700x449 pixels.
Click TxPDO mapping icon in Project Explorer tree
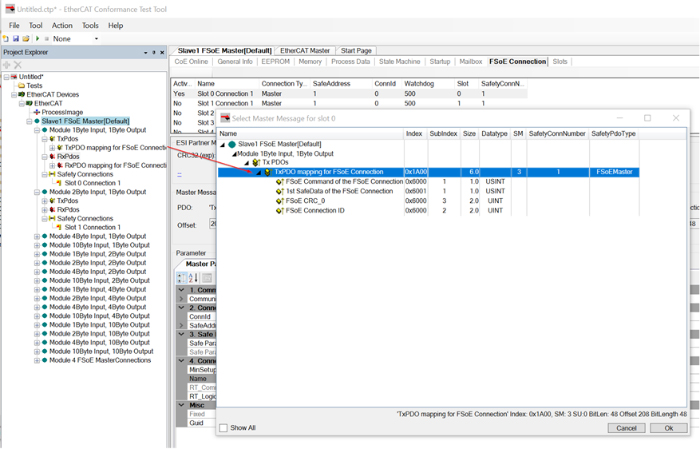pyautogui.click(x=59, y=148)
